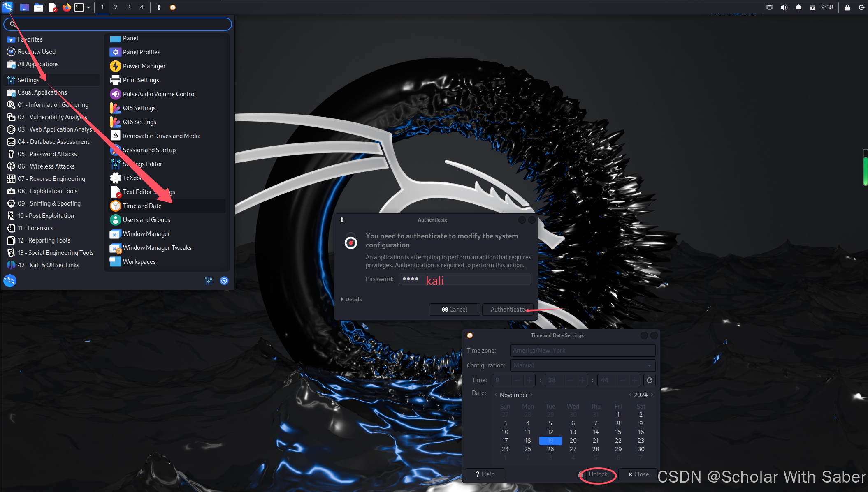Click the lock screen padlock icon
Viewport: 868px width, 492px height.
(847, 7)
